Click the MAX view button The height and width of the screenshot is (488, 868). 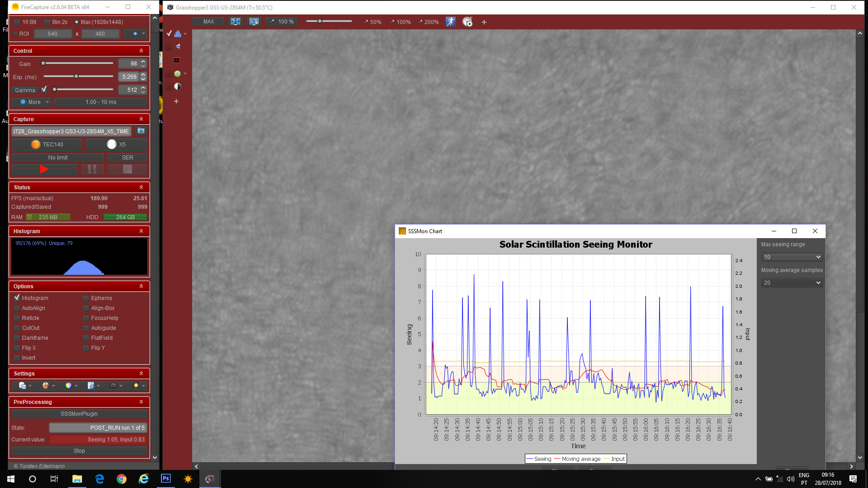click(208, 22)
